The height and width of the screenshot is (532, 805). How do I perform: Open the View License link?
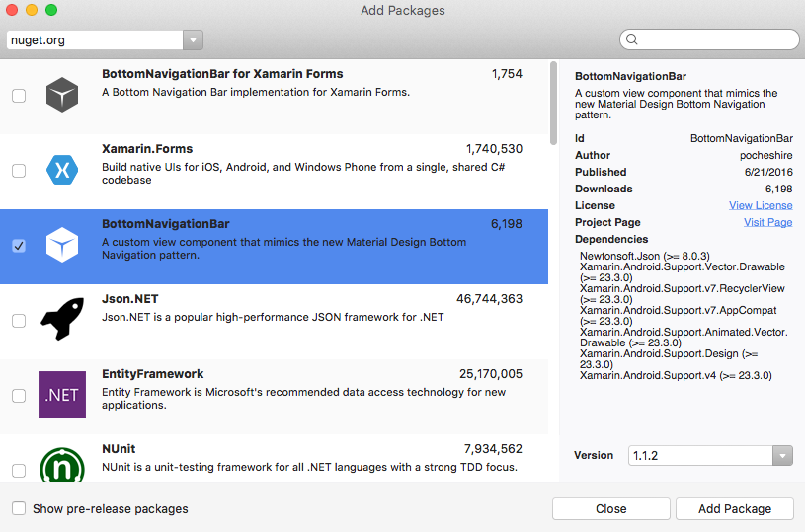[x=761, y=205]
